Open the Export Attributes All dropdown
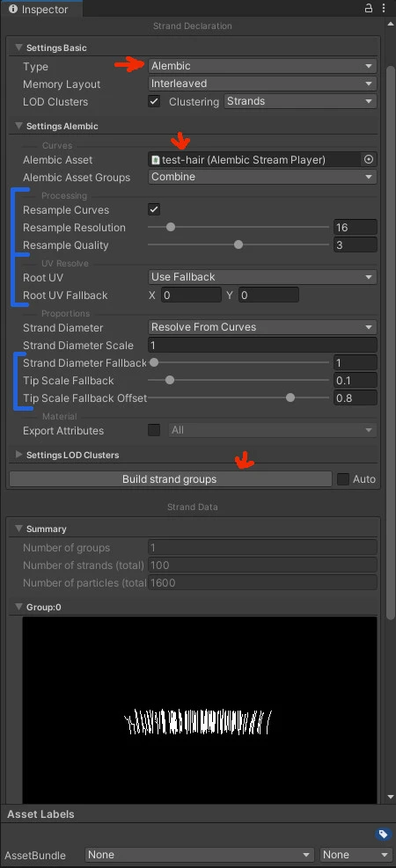 point(273,430)
